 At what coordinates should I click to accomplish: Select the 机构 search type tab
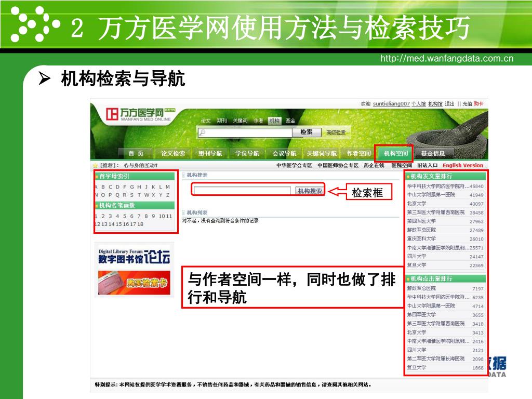[274, 121]
